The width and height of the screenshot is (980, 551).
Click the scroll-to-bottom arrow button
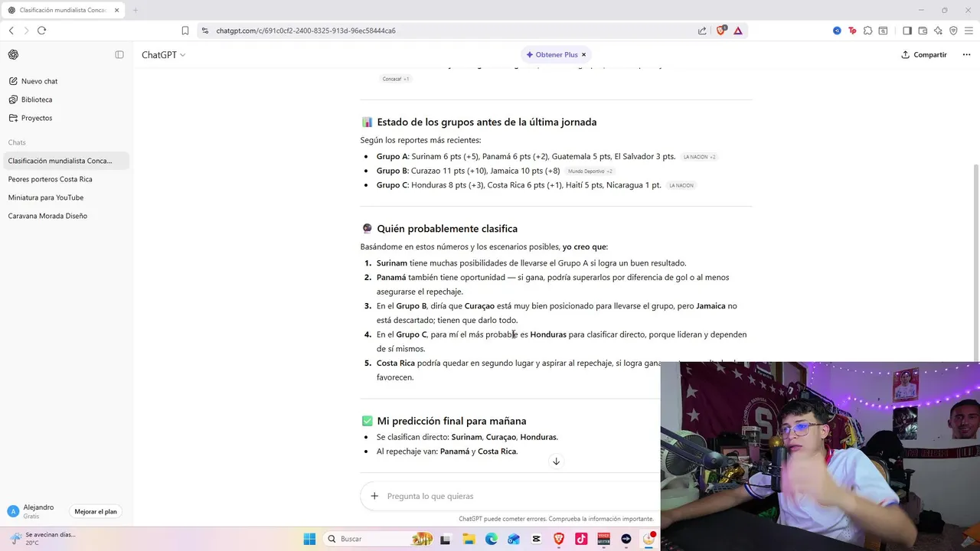tap(556, 461)
